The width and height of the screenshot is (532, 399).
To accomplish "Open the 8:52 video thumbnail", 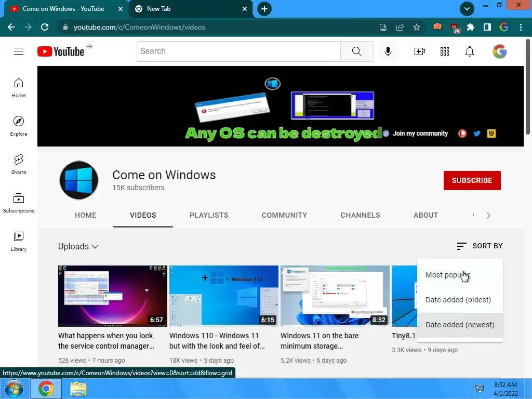I will pos(335,296).
